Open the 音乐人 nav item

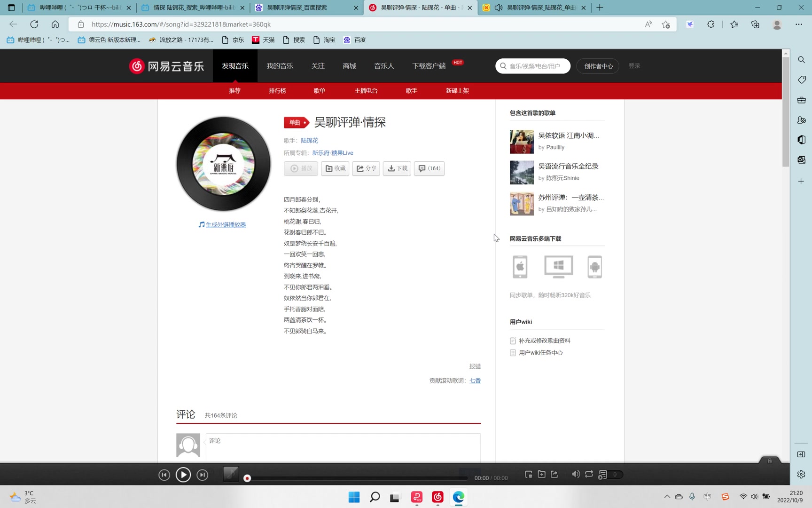384,66
